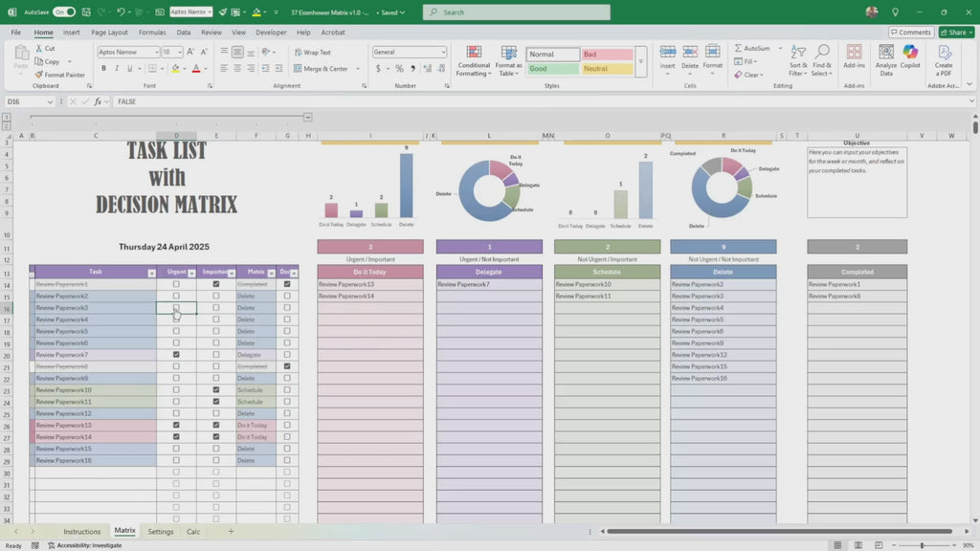This screenshot has width=980, height=551.
Task: Toggle the AutoSave switch
Action: pyautogui.click(x=64, y=12)
